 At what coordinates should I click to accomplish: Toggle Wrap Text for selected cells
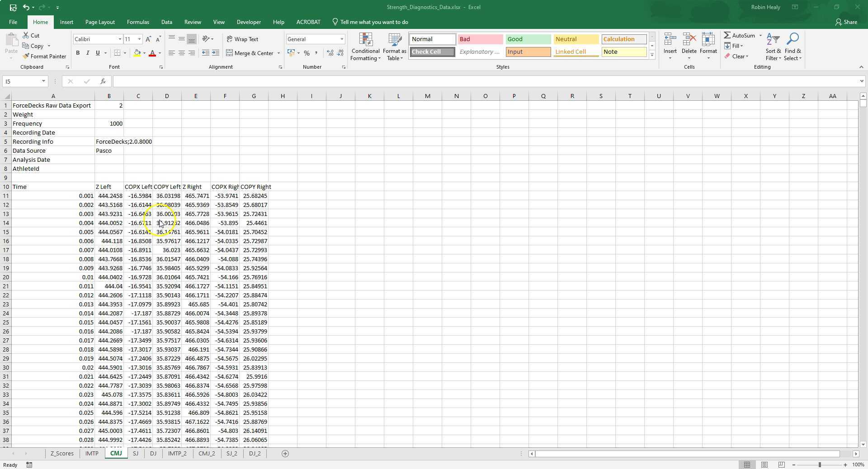click(242, 39)
